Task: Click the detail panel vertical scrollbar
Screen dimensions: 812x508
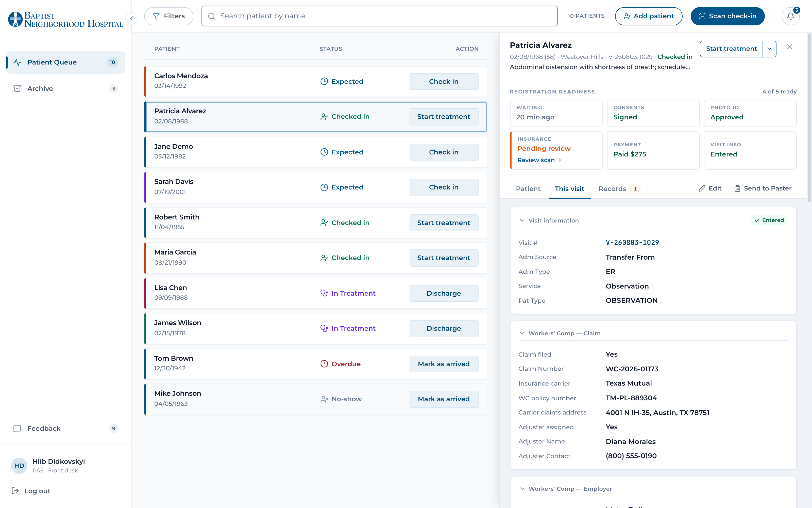Action: (x=809, y=118)
